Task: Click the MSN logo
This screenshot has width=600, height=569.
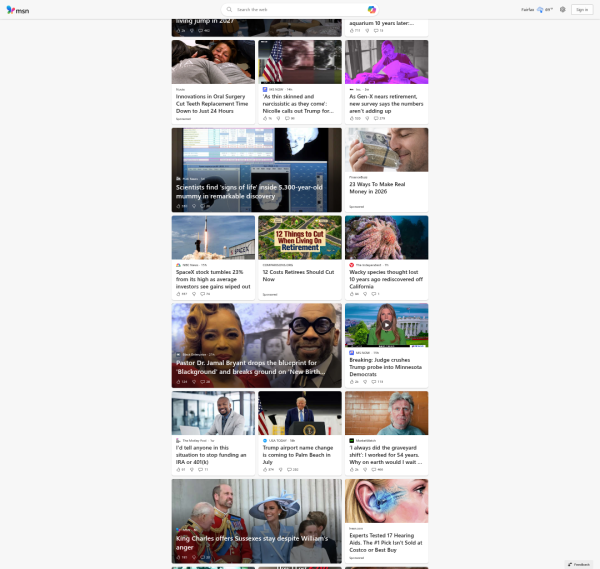Action: click(18, 10)
